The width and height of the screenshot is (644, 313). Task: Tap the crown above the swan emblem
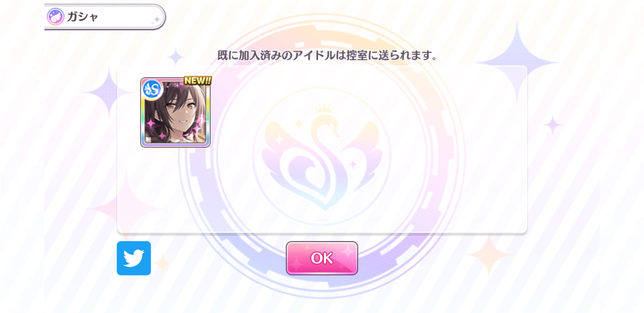[x=324, y=108]
